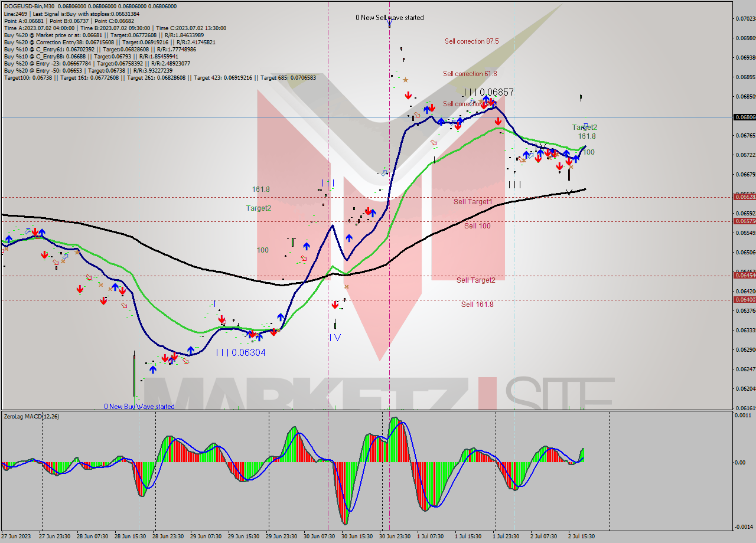Screen dimensions: 756x543
Task: Click the 'Sell Target2' label
Action: coord(475,280)
